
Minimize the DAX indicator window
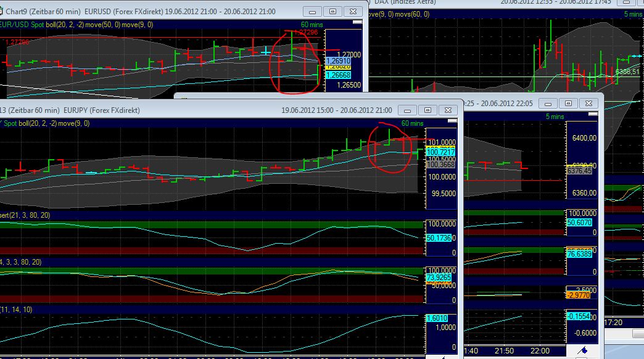(547, 103)
